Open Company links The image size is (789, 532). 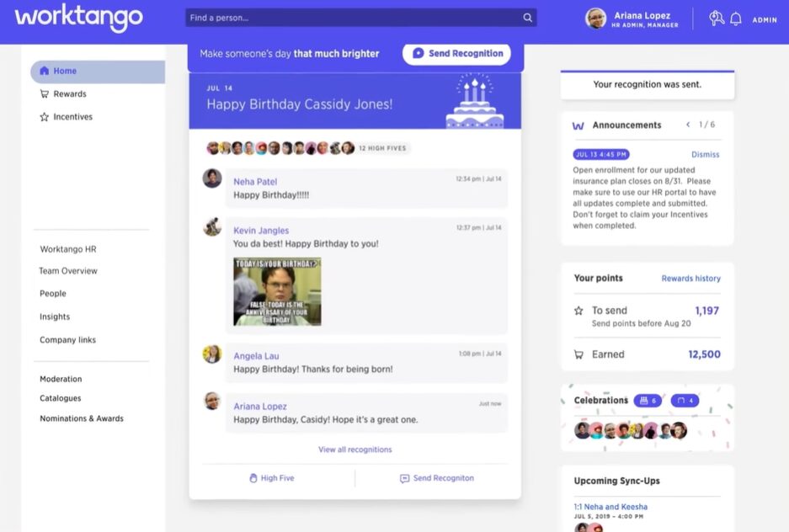point(67,339)
